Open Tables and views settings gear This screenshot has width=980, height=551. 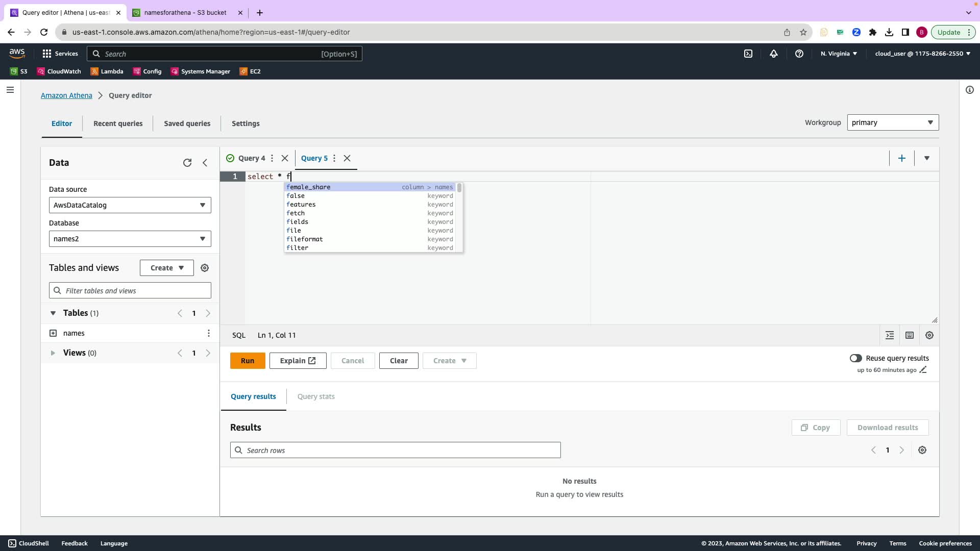(x=205, y=268)
